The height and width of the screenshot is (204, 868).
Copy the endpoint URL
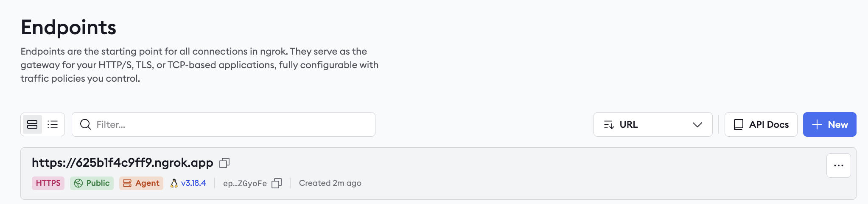point(224,163)
